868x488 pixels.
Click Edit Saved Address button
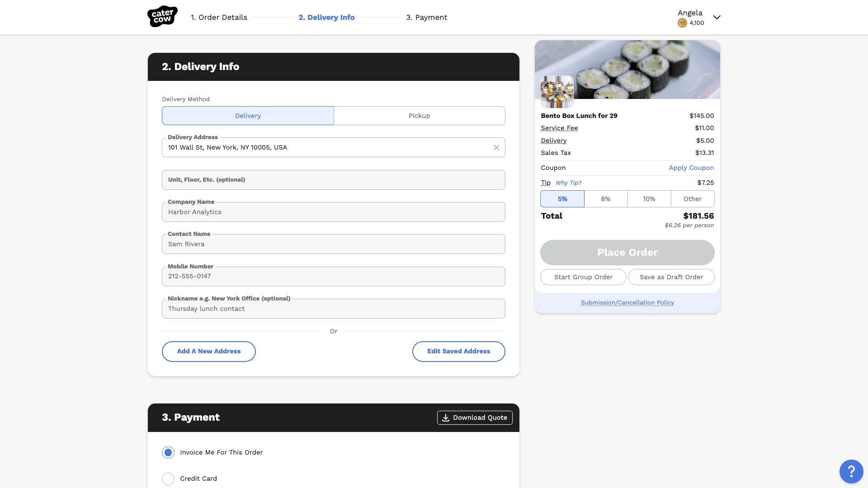click(458, 351)
